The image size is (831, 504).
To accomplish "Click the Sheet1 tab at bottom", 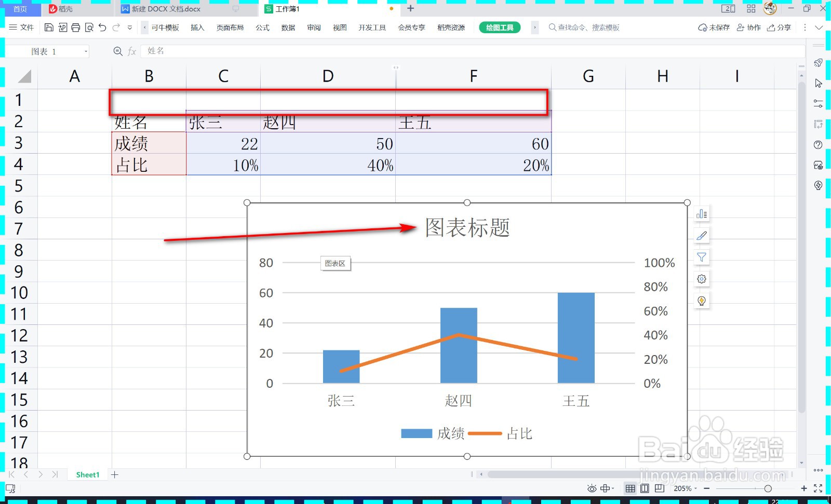I will (87, 474).
